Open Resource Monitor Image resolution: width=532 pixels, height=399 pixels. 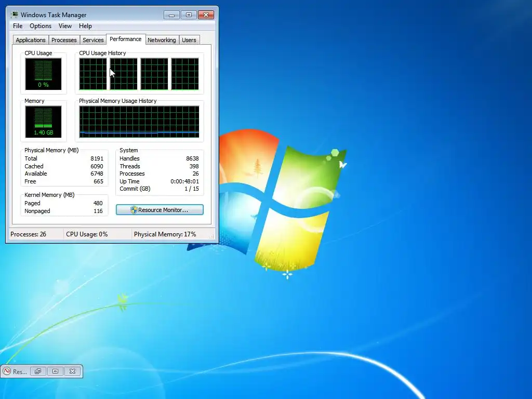pyautogui.click(x=159, y=210)
